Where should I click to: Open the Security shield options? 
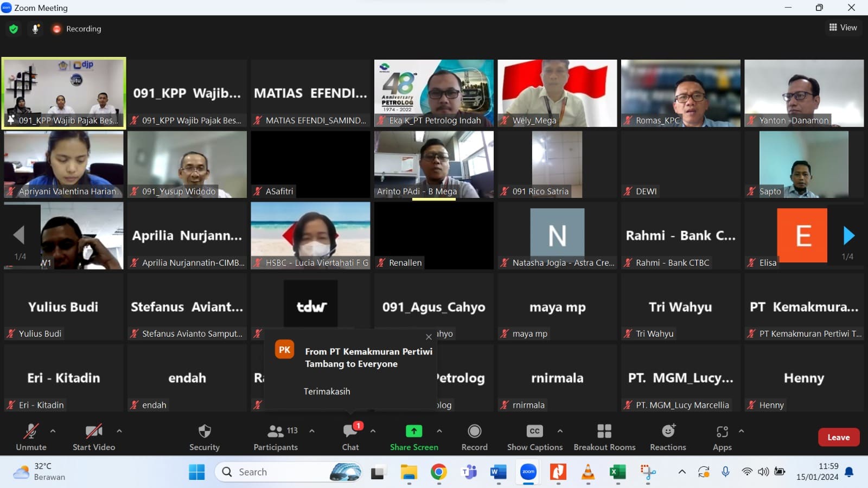pos(204,436)
